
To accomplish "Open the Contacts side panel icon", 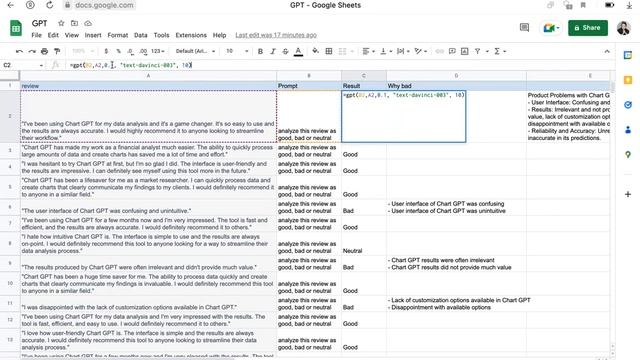I will [x=628, y=130].
